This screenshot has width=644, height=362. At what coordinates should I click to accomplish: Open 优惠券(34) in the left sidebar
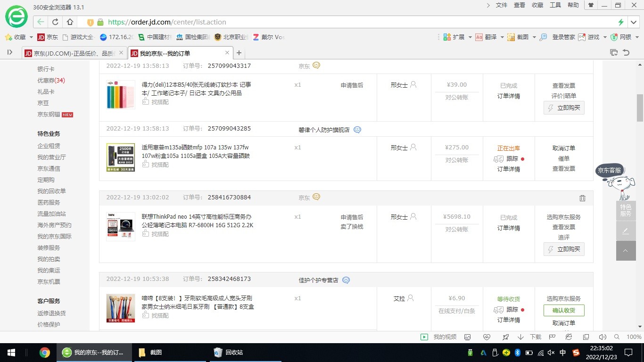[x=51, y=80]
